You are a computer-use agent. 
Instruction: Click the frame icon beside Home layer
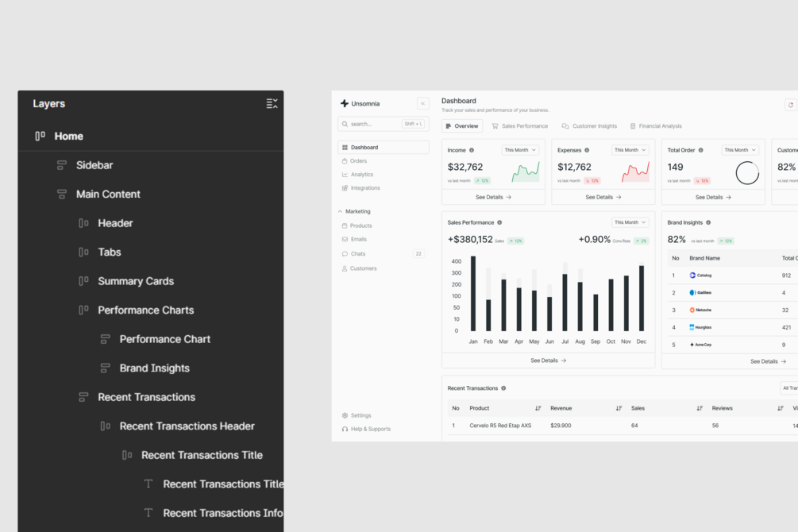40,136
